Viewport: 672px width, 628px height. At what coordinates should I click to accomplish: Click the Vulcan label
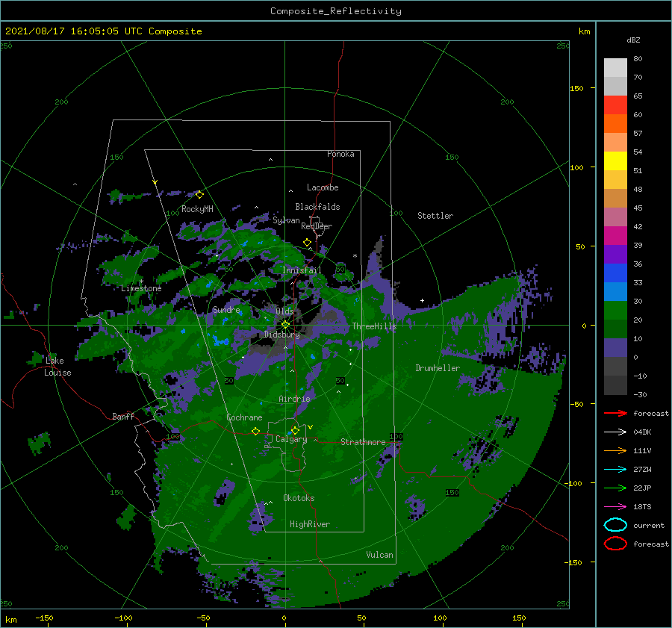tap(379, 555)
